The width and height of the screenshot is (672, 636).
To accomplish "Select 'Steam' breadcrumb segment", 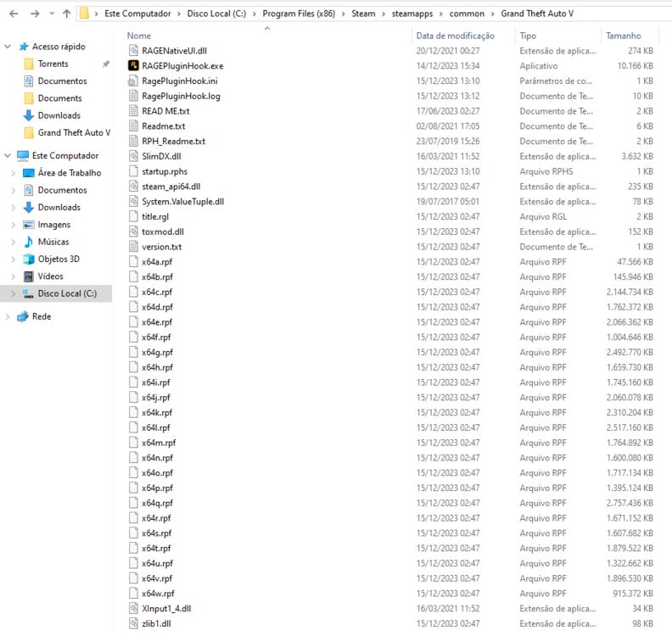I will point(363,14).
